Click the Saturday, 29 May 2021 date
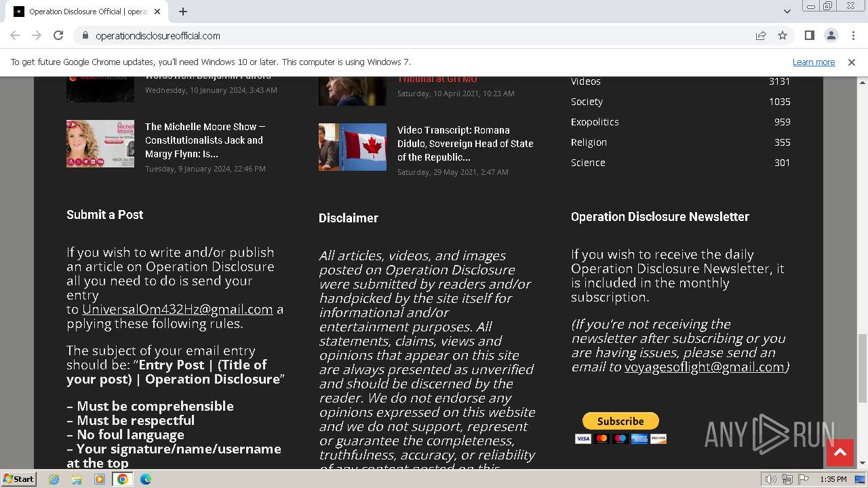Viewport: 868px width, 488px height. 452,172
